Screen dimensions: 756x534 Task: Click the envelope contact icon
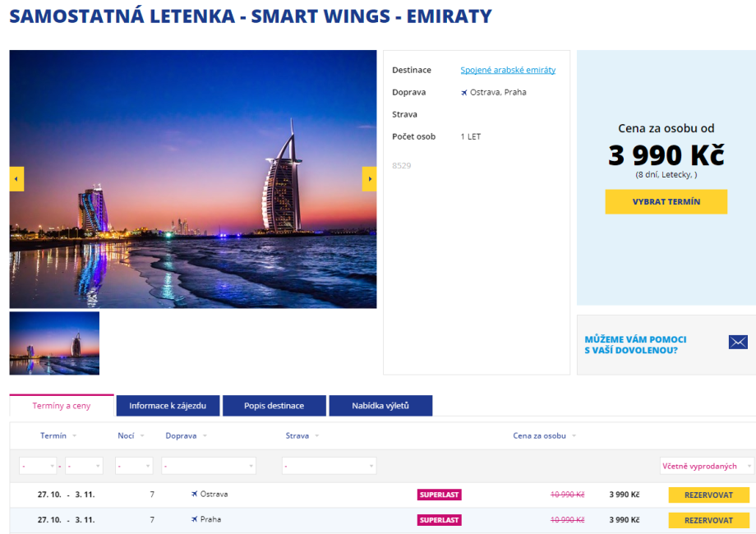[x=737, y=343]
